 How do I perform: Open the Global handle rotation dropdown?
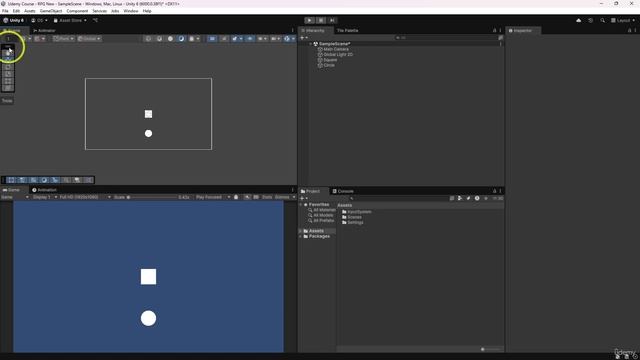click(89, 39)
